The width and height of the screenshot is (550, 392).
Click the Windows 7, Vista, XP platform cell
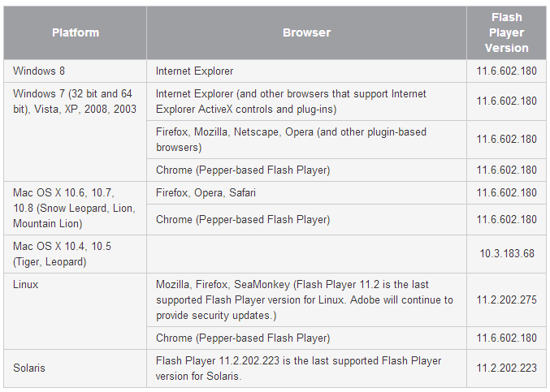coord(75,101)
